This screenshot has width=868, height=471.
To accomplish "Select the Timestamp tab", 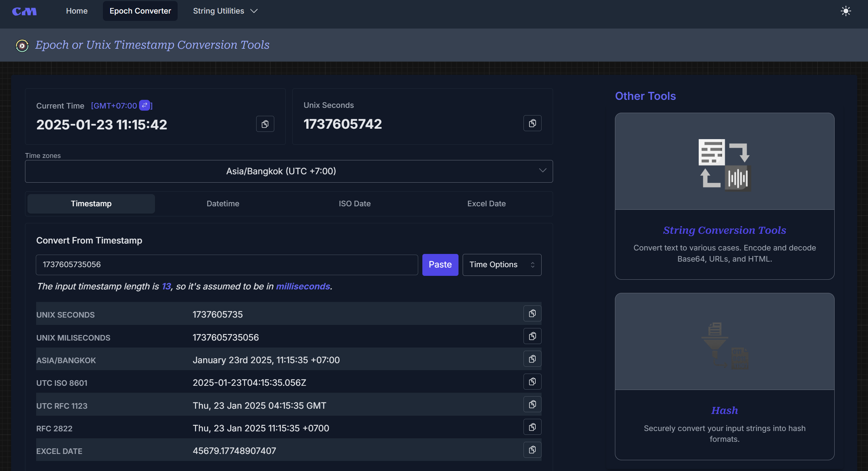I will coord(91,204).
